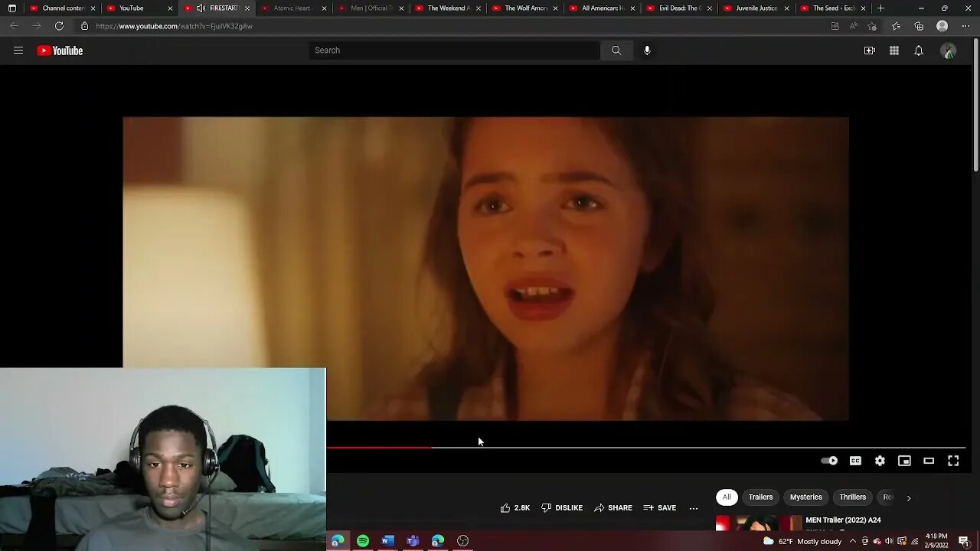This screenshot has width=980, height=551.
Task: Open the YouTube guide hamburger menu
Action: (18, 51)
